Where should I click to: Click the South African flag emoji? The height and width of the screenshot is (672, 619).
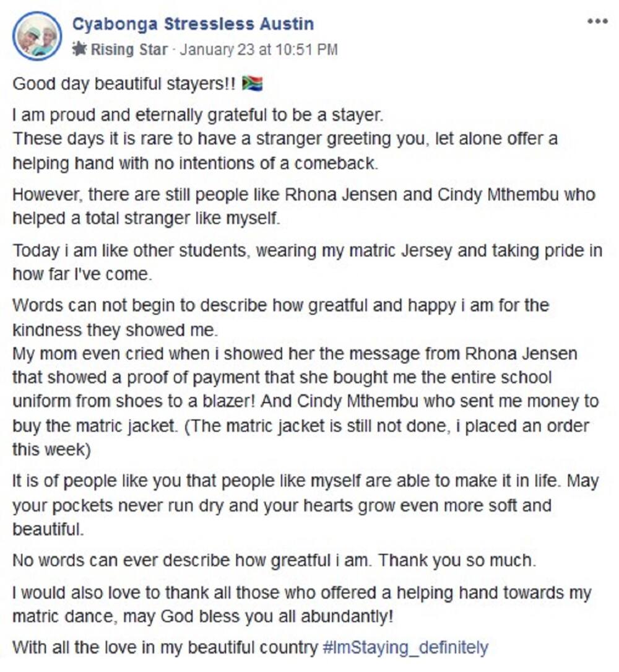(x=252, y=83)
